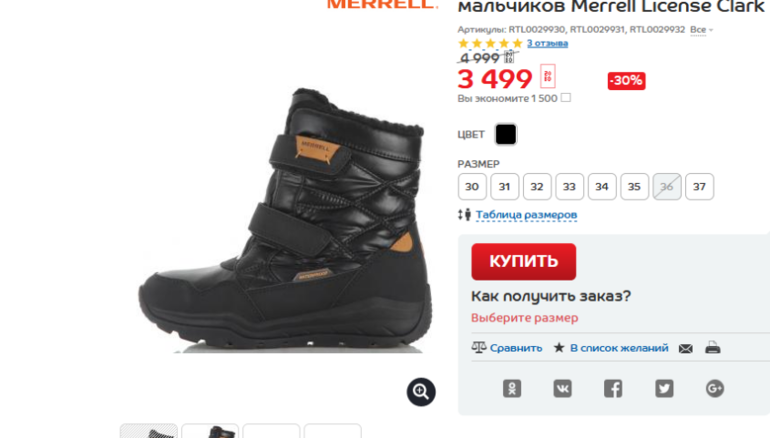Open the second boot thumbnail
The height and width of the screenshot is (438, 770).
tap(210, 431)
